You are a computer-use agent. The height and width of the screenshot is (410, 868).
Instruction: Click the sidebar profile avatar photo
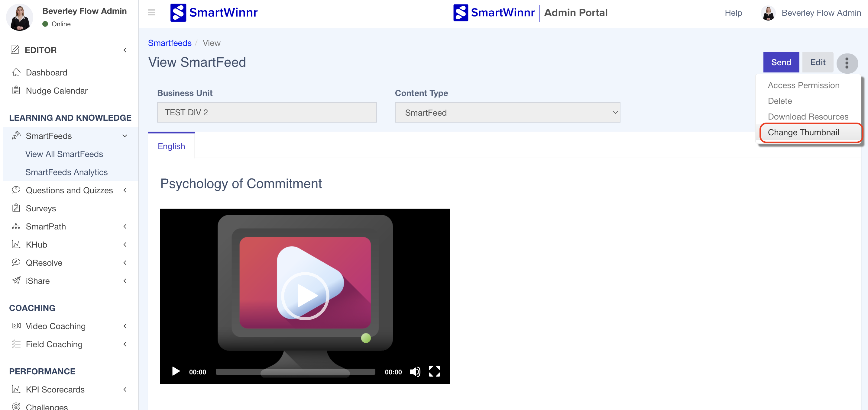point(20,17)
